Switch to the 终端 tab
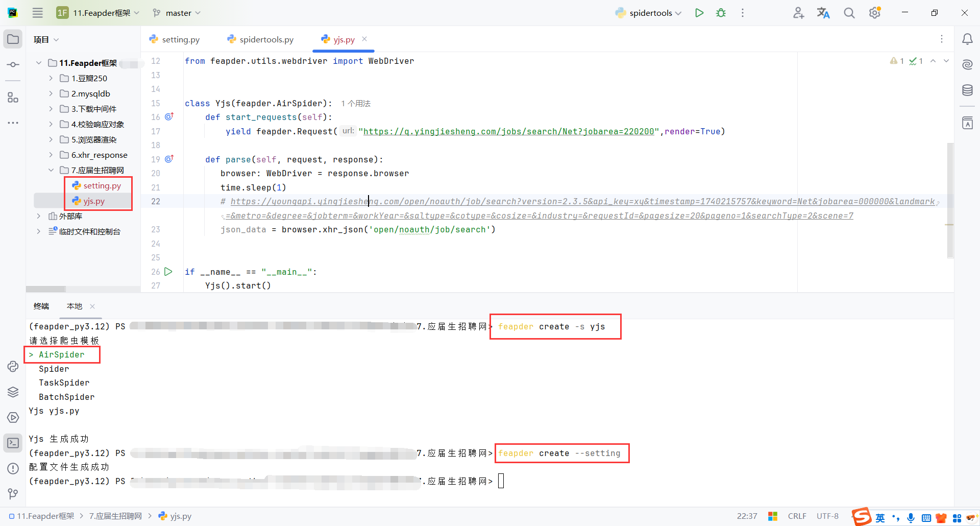The image size is (980, 526). (x=41, y=306)
